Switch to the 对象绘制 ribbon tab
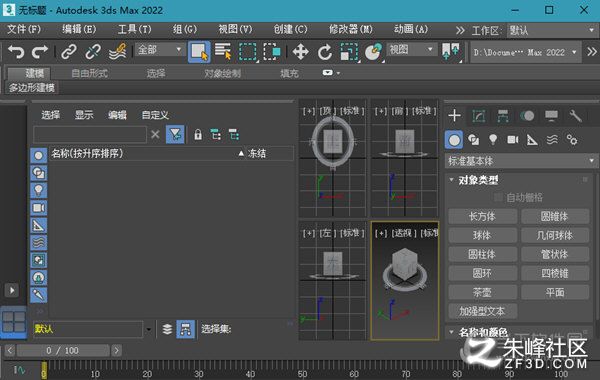This screenshot has width=600, height=380. point(222,73)
